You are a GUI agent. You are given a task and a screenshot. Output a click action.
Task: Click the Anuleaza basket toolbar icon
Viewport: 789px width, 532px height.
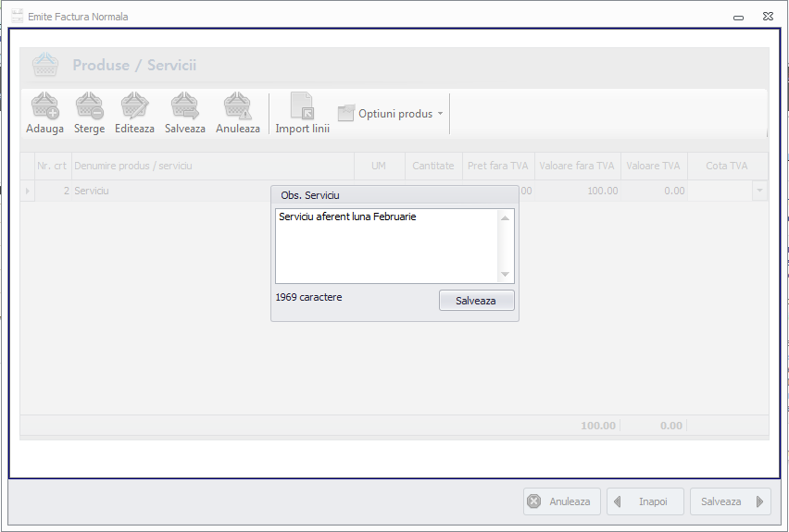pos(238,106)
